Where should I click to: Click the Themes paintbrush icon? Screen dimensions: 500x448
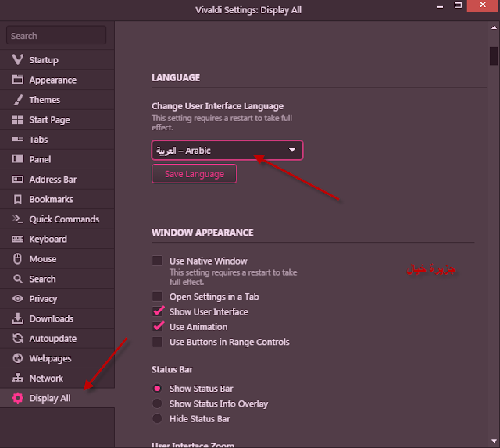pos(18,99)
